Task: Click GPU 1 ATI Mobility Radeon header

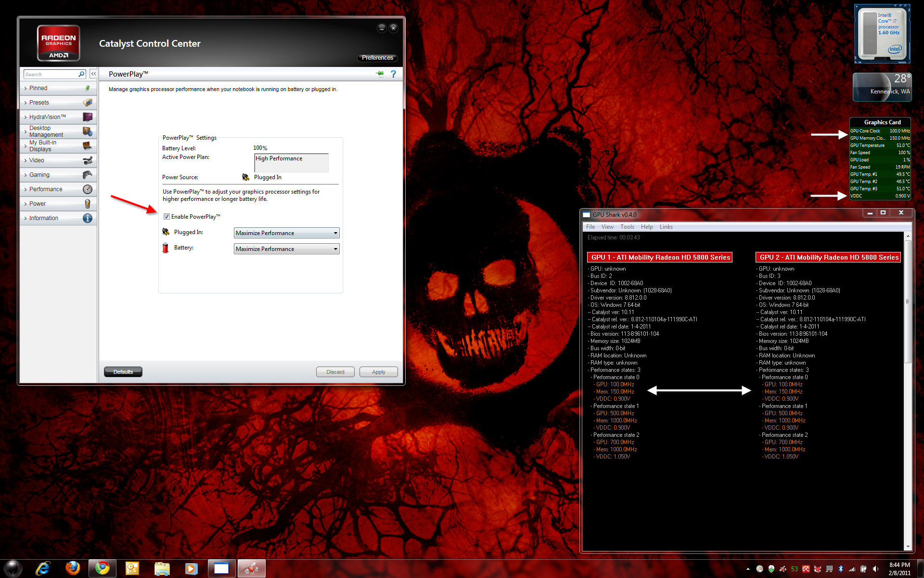Action: point(660,257)
